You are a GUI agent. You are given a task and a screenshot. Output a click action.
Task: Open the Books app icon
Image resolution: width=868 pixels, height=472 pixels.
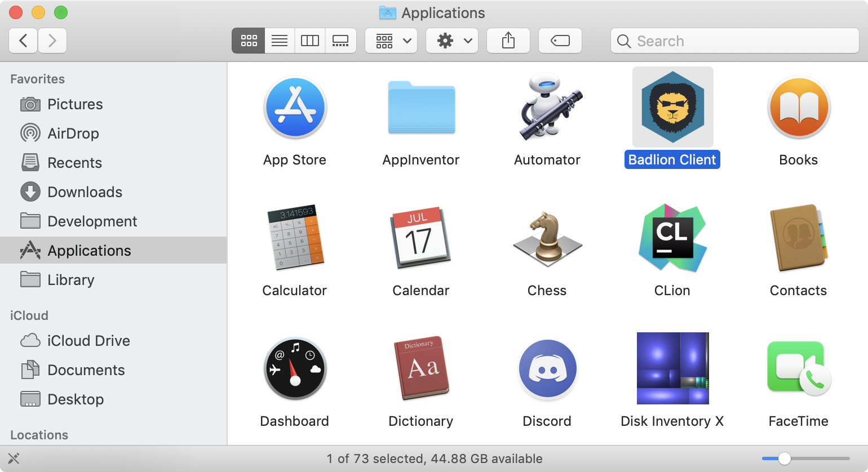(x=799, y=107)
